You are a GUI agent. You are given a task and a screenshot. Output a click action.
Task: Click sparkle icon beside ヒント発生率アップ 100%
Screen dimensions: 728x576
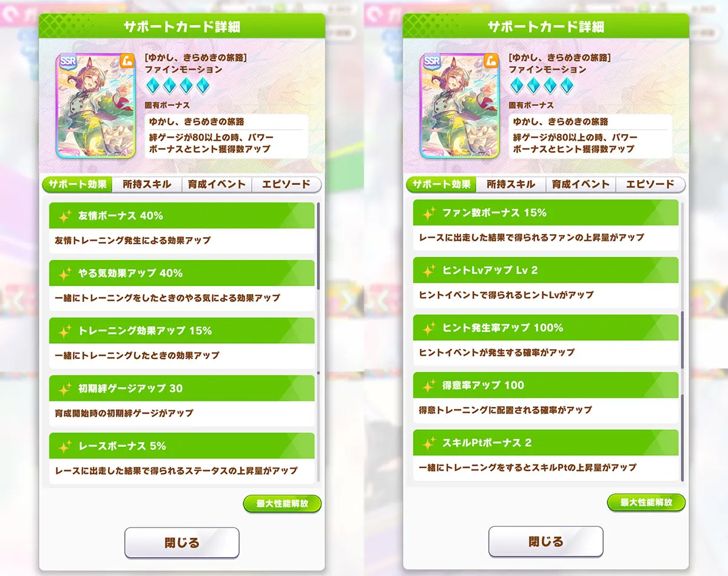[429, 328]
